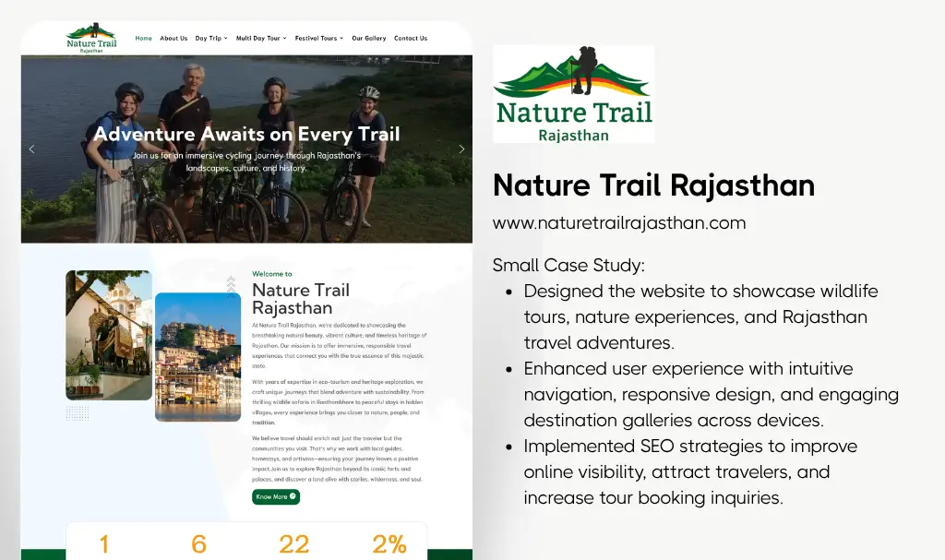Click the 'Adventure Awaits on Every Trail' headline
This screenshot has height=560, width=945.
(246, 134)
